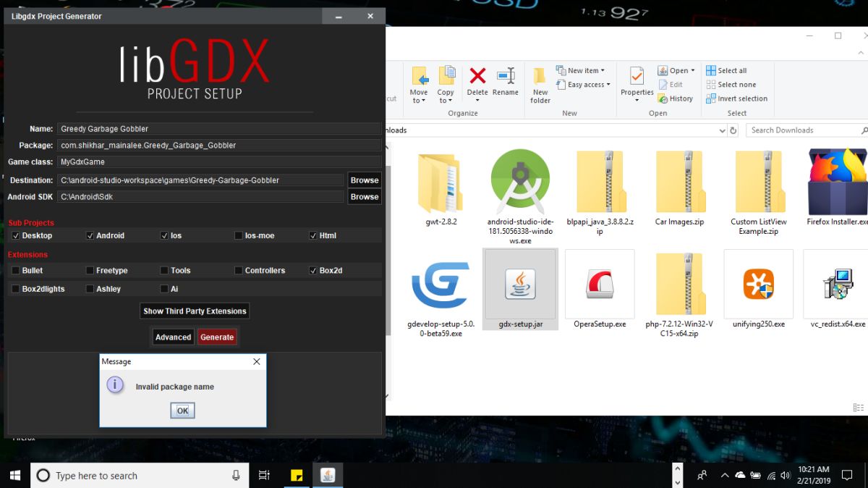Select the php-7.2.12 zip file icon
Viewport: 868px width, 488px height.
(680, 284)
